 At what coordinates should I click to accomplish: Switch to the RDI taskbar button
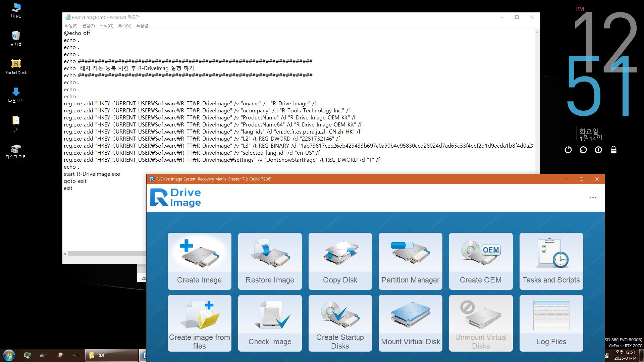(112, 355)
